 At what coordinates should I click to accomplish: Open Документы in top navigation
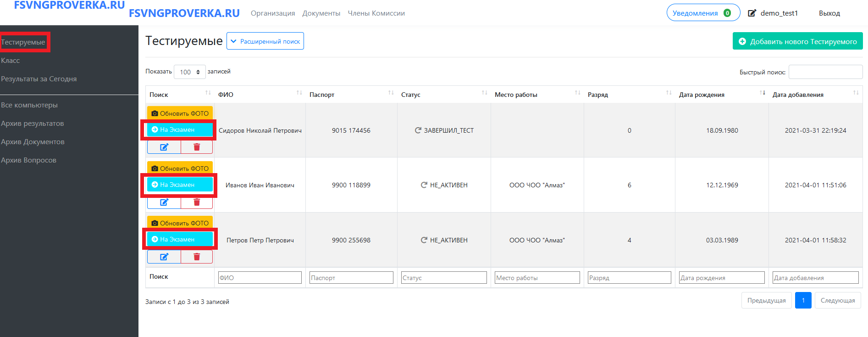[321, 13]
